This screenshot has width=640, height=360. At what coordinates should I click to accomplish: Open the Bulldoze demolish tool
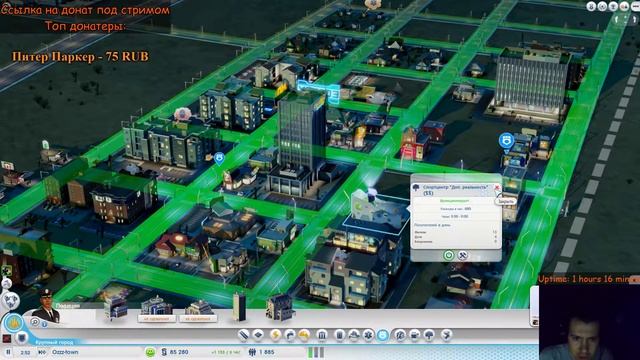click(x=447, y=335)
